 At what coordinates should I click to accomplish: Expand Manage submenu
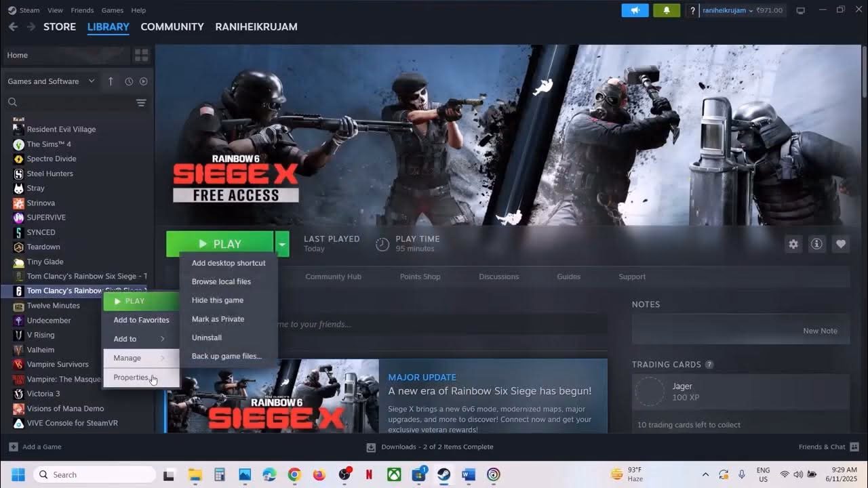(x=141, y=358)
